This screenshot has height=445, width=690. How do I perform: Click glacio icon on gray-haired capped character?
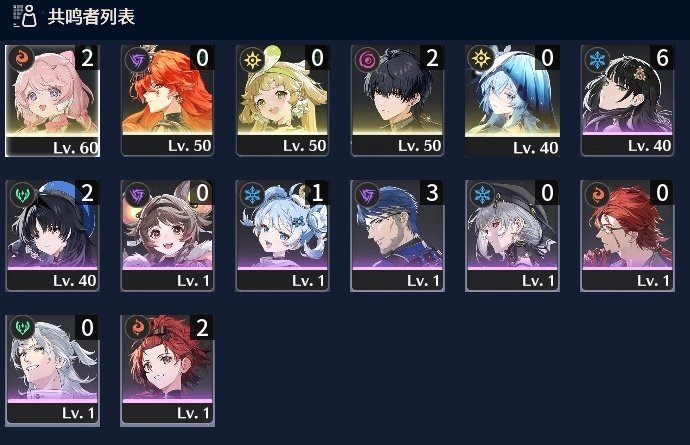[x=482, y=194]
